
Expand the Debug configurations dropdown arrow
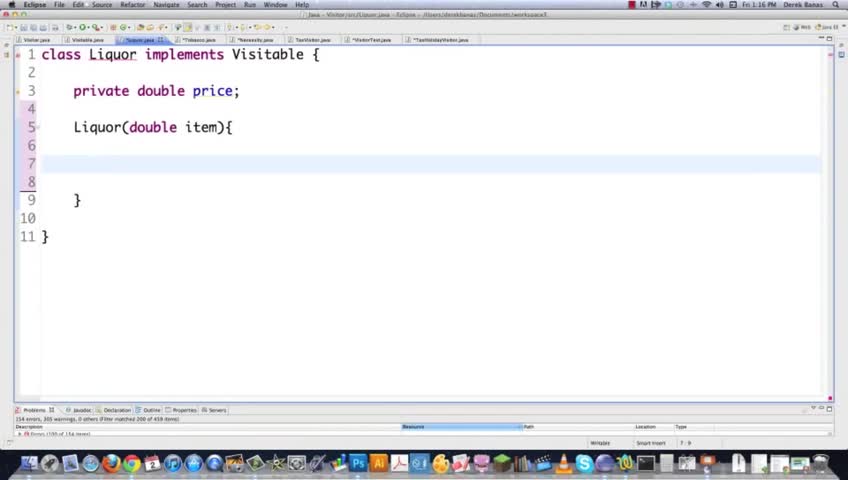75,28
